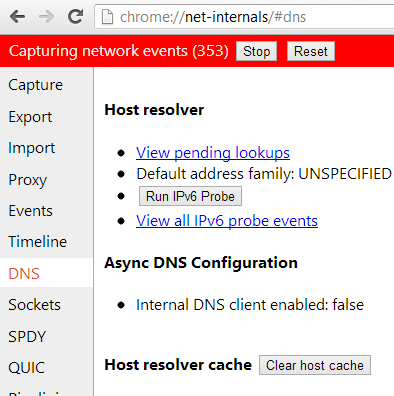Click the browser forward arrow
Screen dimensions: 394x396
click(x=46, y=17)
